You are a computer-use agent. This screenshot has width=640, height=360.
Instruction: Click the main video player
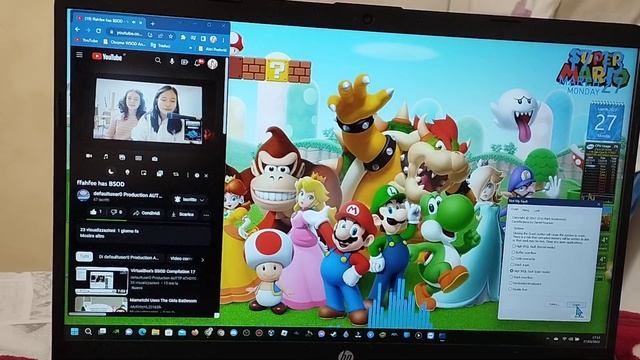click(148, 111)
